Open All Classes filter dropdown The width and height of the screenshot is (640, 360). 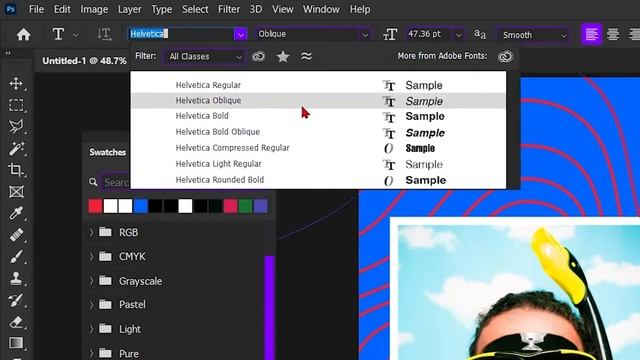point(204,56)
